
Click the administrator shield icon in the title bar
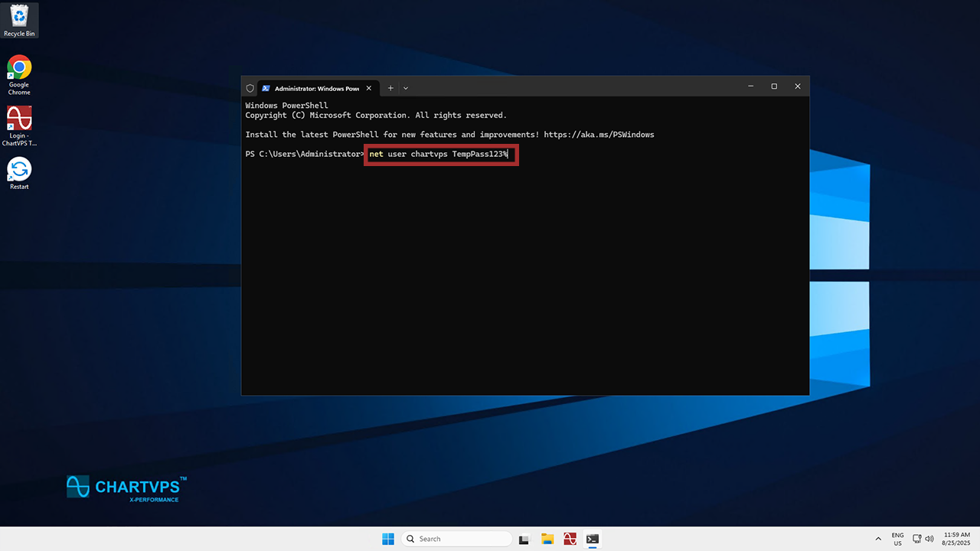pos(250,88)
